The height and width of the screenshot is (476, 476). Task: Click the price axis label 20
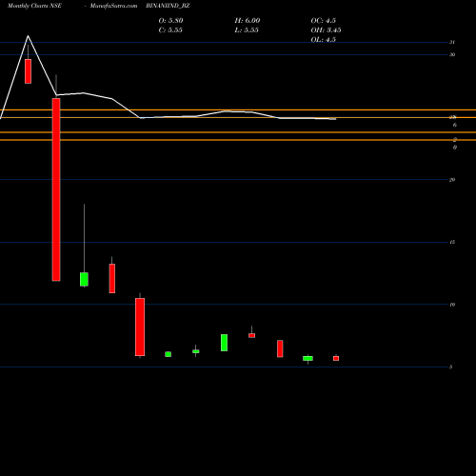[x=452, y=180]
